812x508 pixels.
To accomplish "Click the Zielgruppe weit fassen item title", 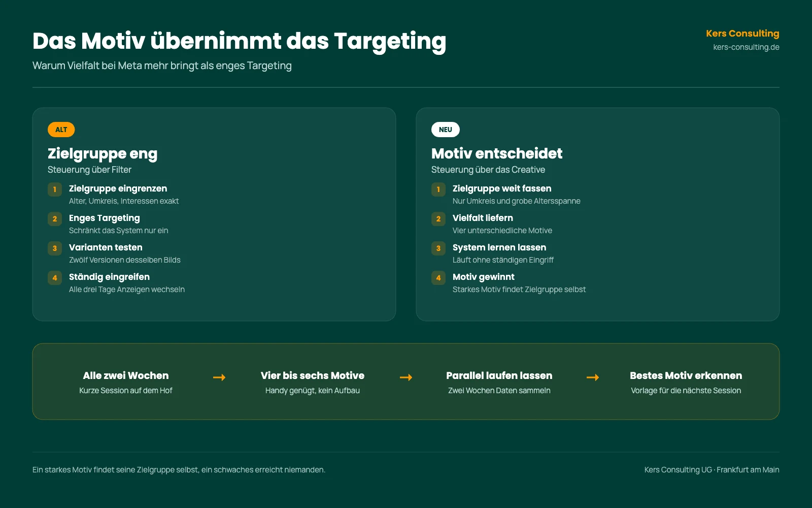I will pyautogui.click(x=502, y=188).
